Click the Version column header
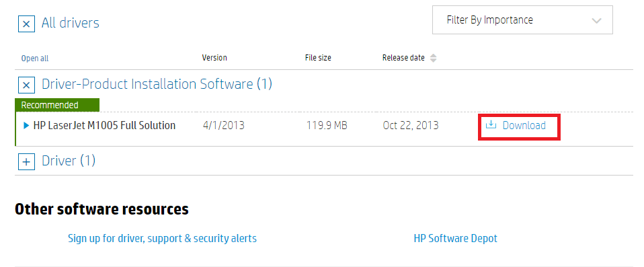Image resolution: width=644 pixels, height=267 pixels. pos(214,58)
